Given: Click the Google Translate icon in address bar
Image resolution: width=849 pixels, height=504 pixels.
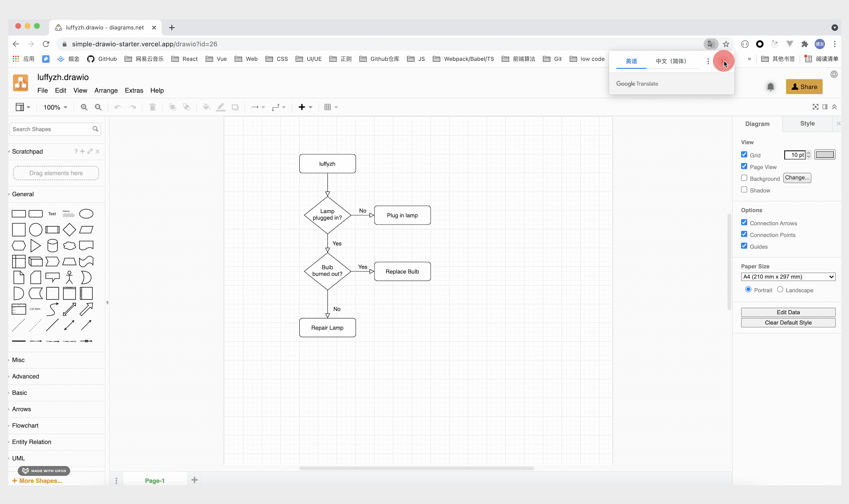Looking at the screenshot, I should (711, 44).
